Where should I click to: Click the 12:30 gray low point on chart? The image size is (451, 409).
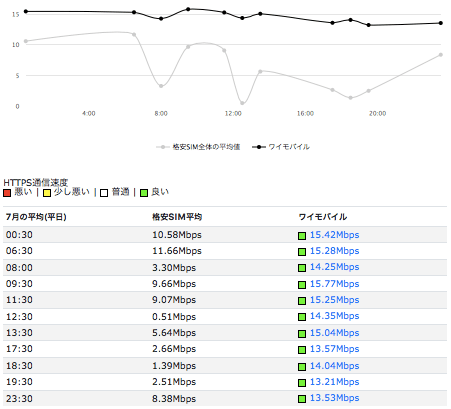tap(242, 103)
